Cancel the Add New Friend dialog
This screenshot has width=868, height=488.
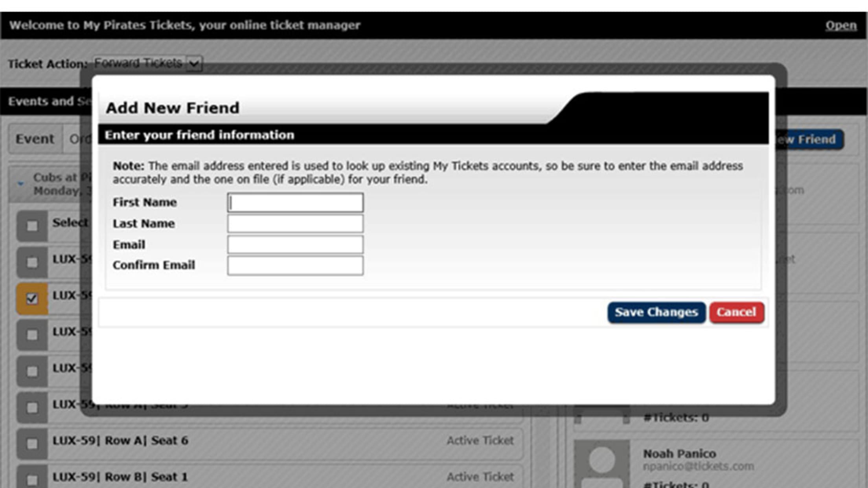(x=736, y=312)
